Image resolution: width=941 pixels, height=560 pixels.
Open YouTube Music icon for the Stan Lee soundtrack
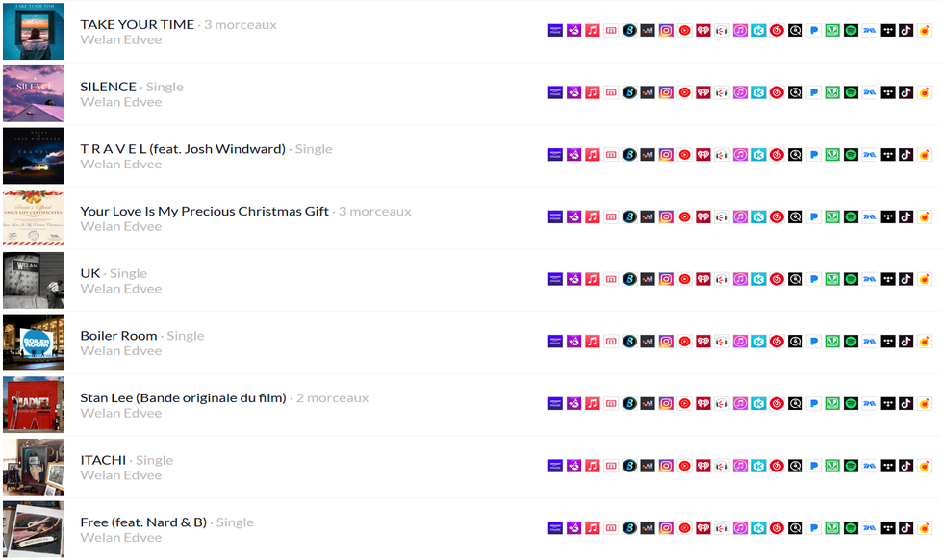point(685,403)
